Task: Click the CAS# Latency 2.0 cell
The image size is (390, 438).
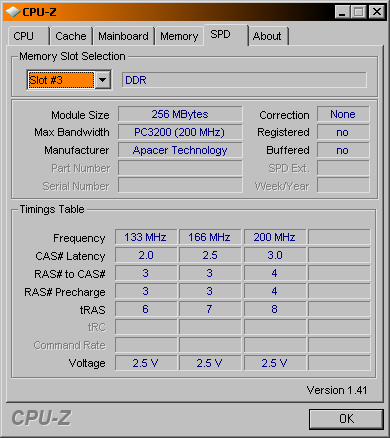Action: click(146, 255)
